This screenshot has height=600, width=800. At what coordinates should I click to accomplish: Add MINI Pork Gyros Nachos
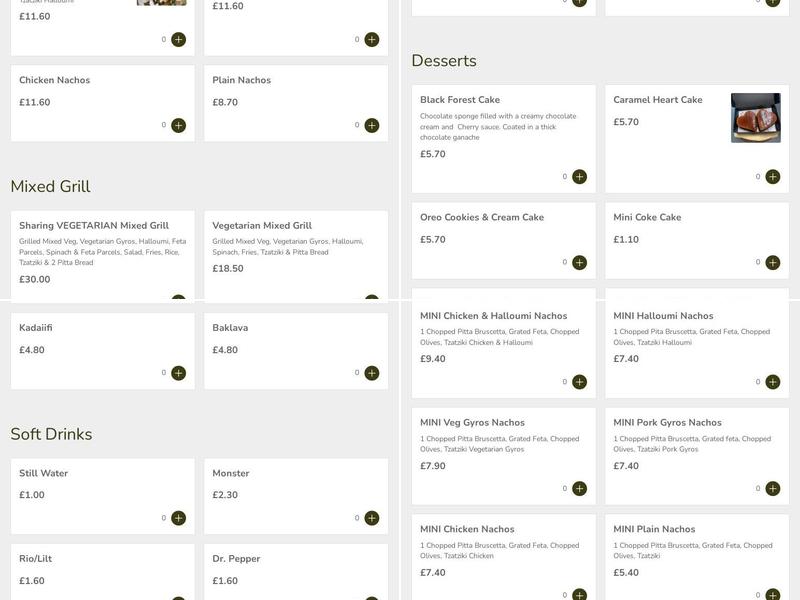tap(772, 489)
